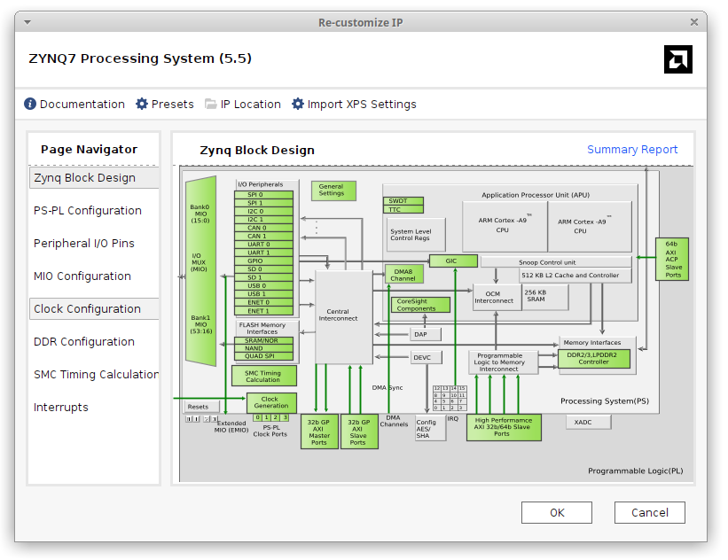
Task: Click the CAN 1 peripheral block
Action: (263, 237)
